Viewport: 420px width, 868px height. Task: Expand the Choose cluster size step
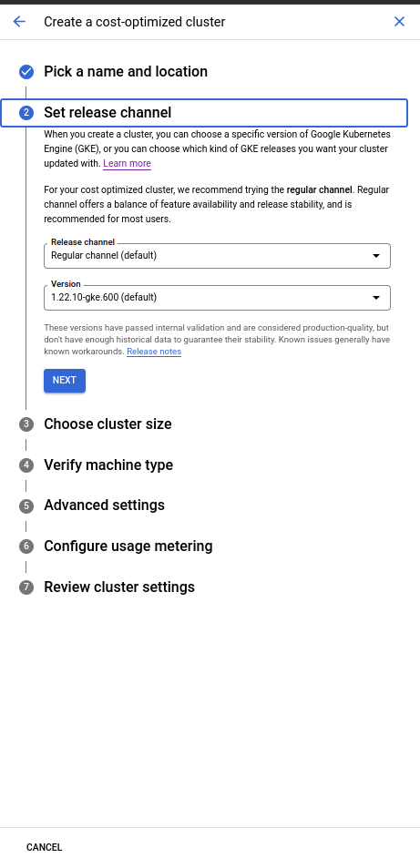pos(108,424)
